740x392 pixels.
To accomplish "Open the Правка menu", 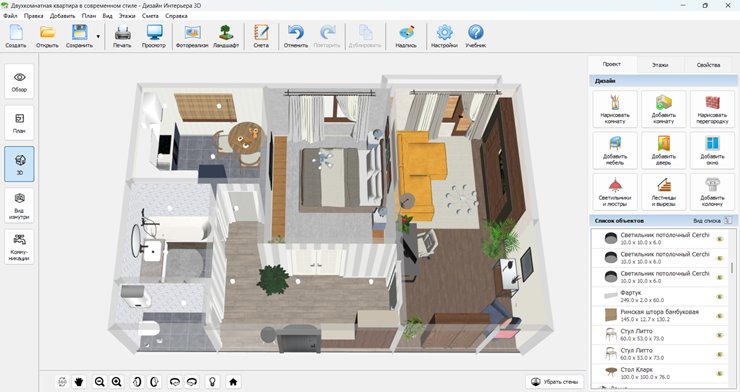I will click(x=34, y=16).
